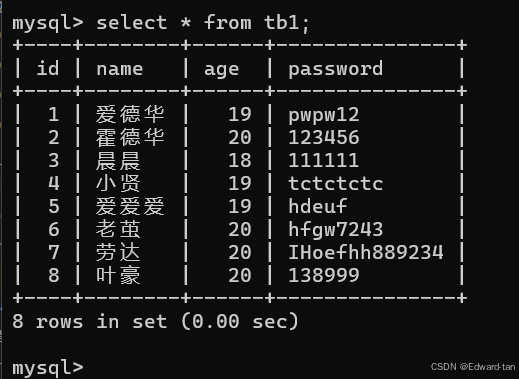The image size is (519, 379).
Task: Click the password value '138999'
Action: click(324, 275)
